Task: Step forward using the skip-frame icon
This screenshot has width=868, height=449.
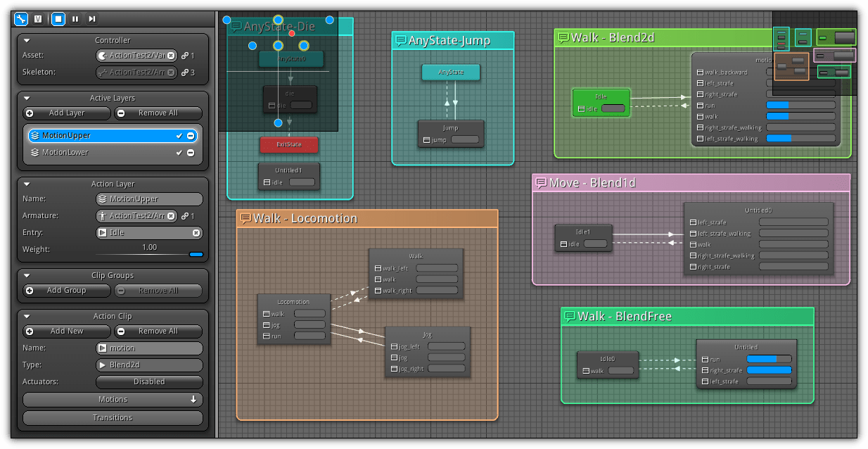Action: 92,19
